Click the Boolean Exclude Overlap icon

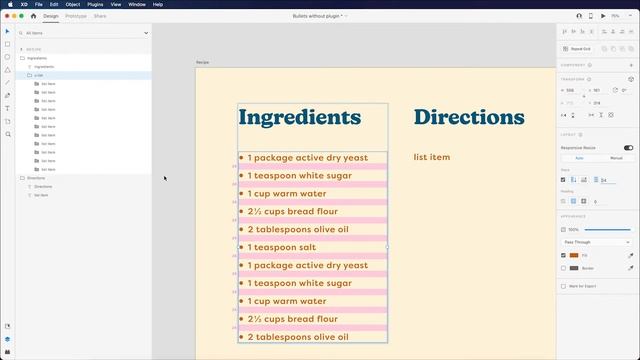pos(631,49)
